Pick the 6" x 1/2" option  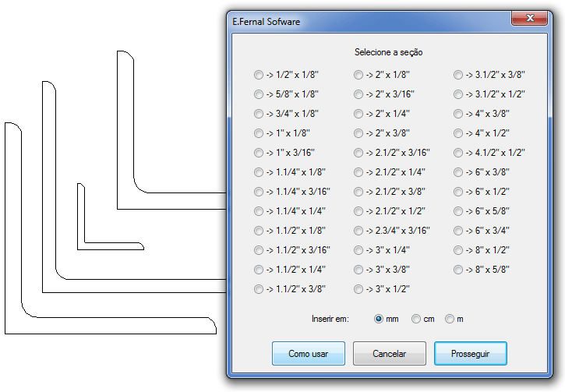458,192
